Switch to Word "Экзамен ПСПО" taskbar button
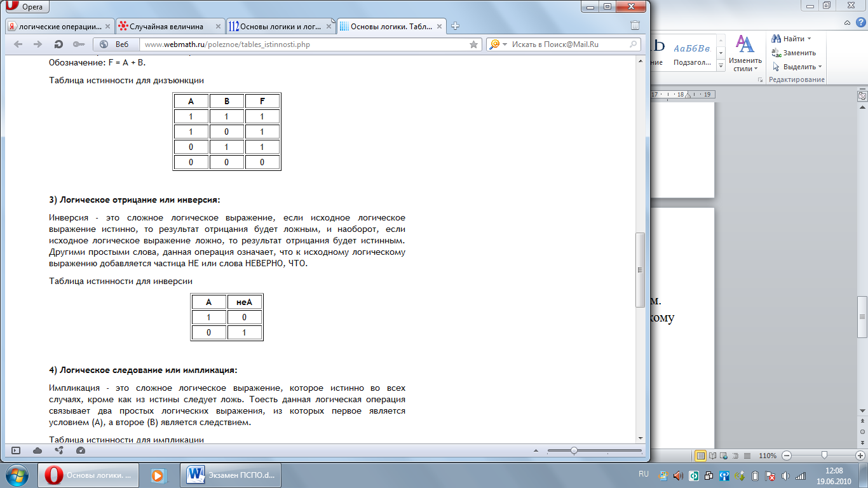868x488 pixels. 231,475
